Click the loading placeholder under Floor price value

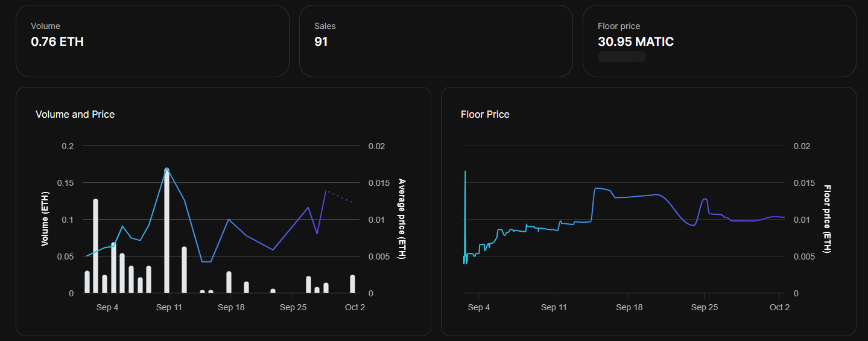[x=621, y=57]
